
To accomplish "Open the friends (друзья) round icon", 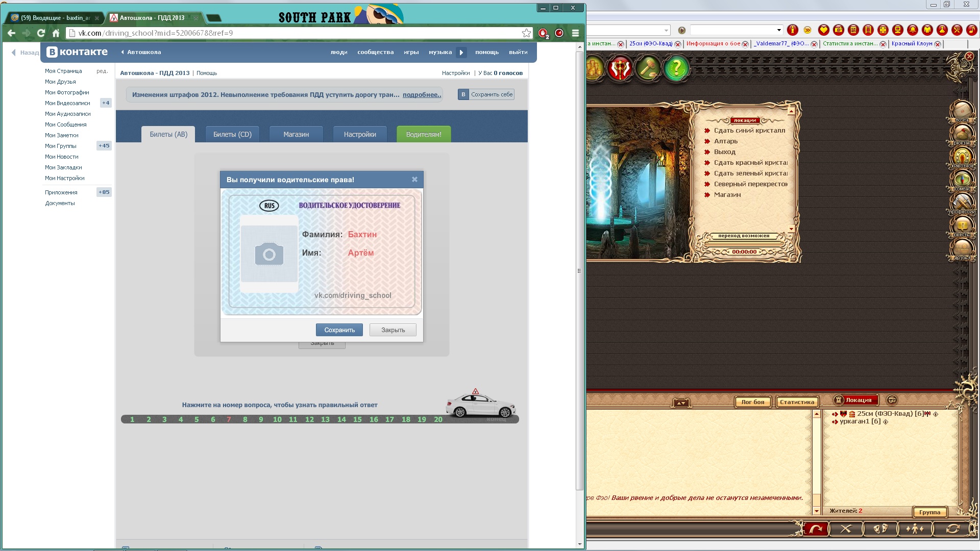I will (962, 248).
